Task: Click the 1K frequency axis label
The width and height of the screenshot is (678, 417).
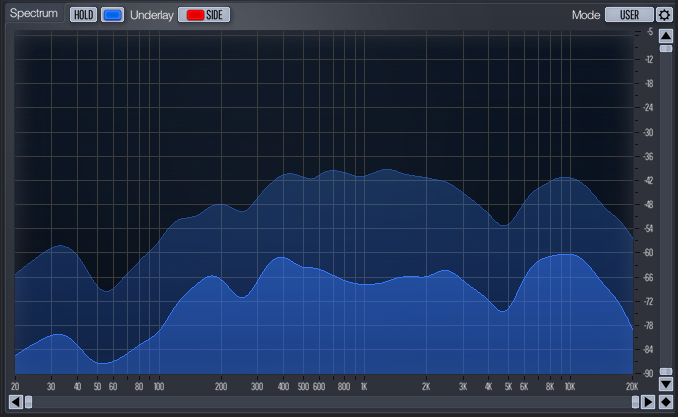Action: [x=364, y=386]
